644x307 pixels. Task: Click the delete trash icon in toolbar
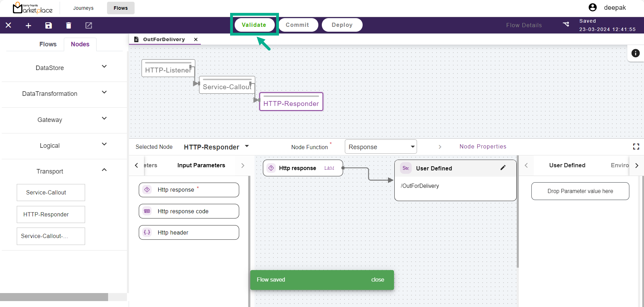click(69, 25)
